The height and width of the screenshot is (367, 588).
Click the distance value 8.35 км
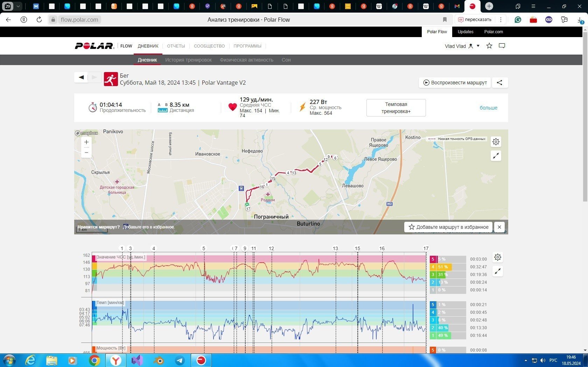180,105
